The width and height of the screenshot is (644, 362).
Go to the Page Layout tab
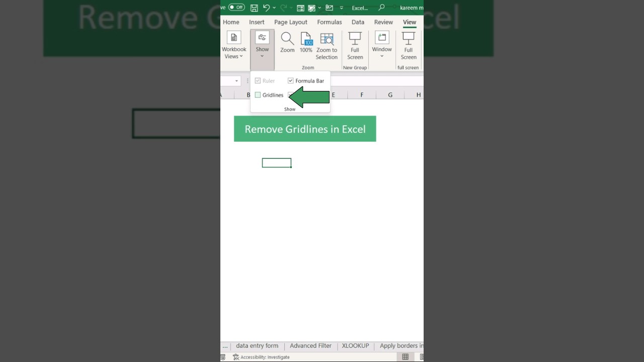coord(291,22)
